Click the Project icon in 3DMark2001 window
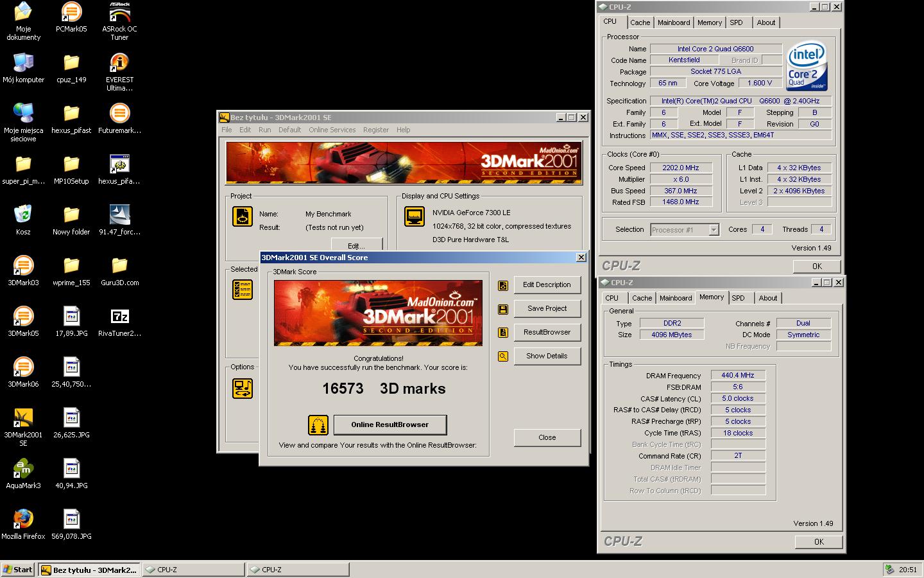 click(x=243, y=216)
